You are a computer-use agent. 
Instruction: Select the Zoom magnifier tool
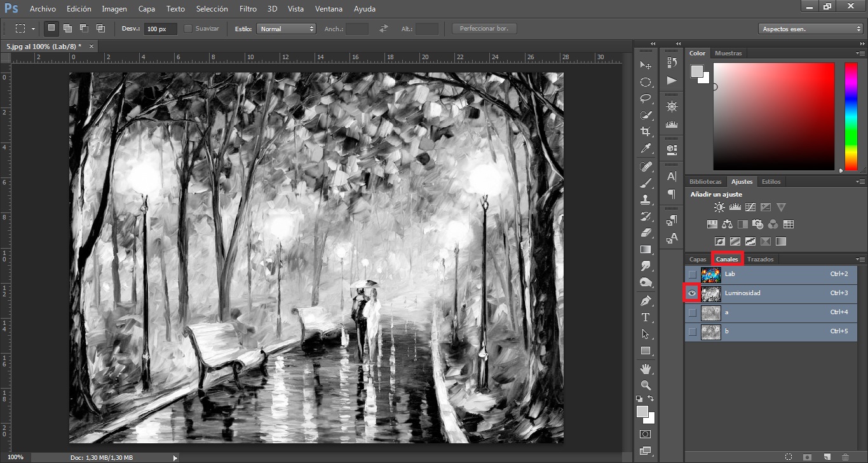click(x=646, y=385)
